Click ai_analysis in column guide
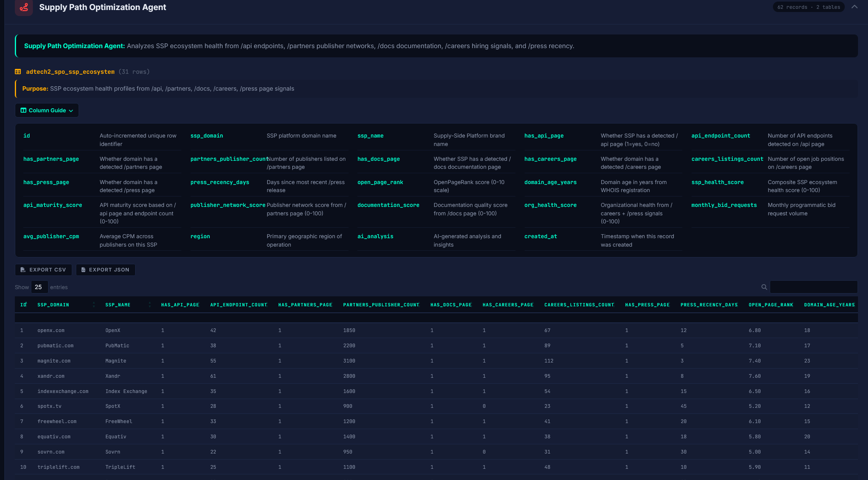Screen dimensions: 868x480 click(x=375, y=237)
